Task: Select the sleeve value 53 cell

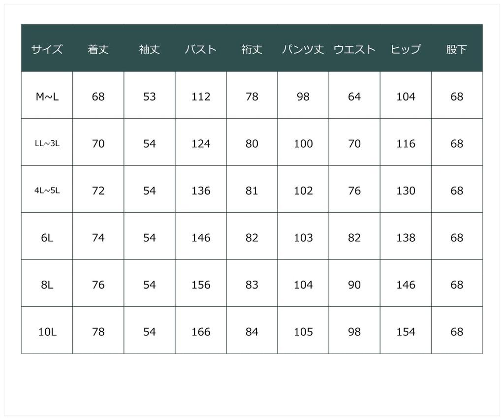Action: [149, 97]
